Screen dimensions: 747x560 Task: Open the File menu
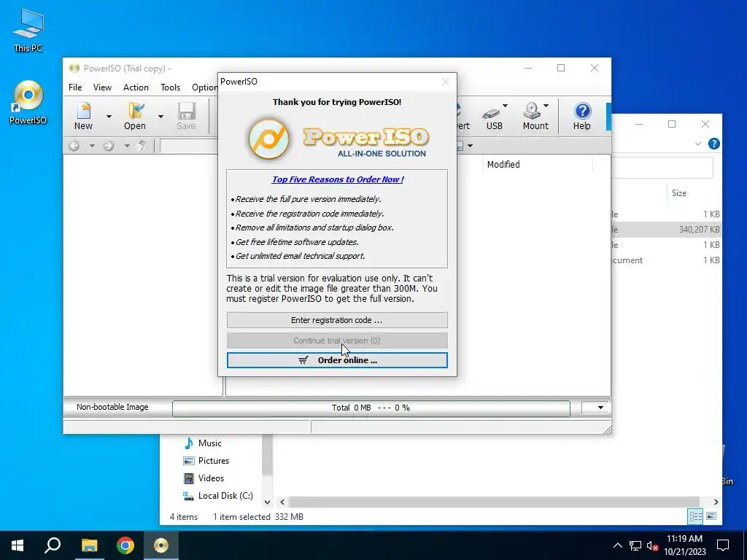click(75, 87)
